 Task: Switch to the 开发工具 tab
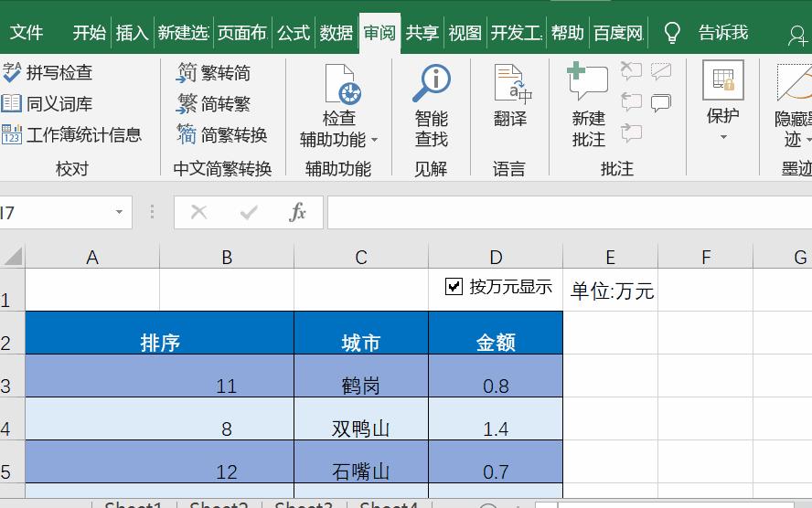[x=517, y=33]
